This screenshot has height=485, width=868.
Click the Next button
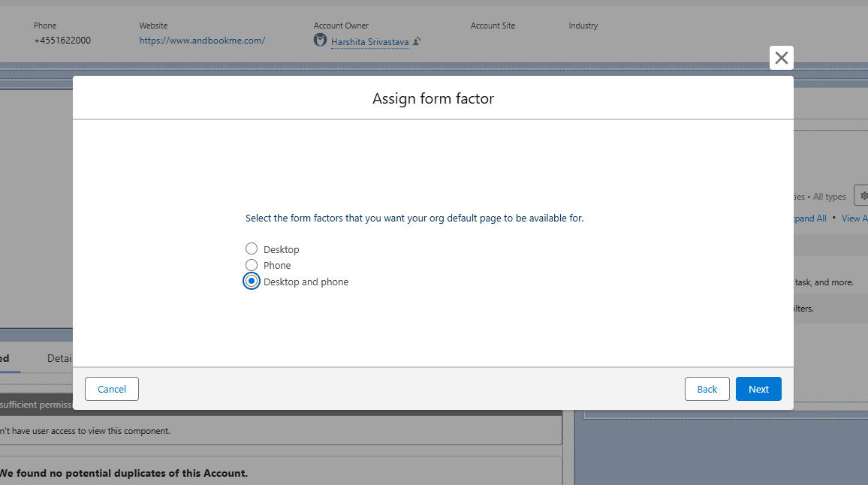758,389
